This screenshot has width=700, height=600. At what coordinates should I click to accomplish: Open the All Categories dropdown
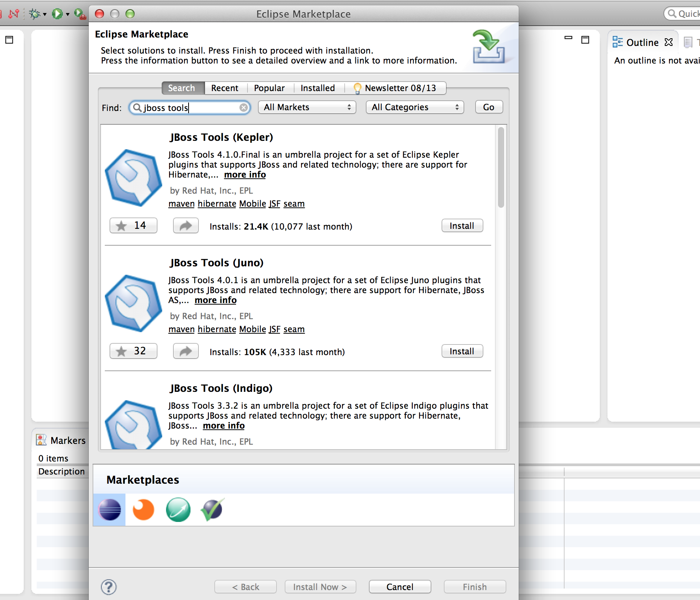415,107
